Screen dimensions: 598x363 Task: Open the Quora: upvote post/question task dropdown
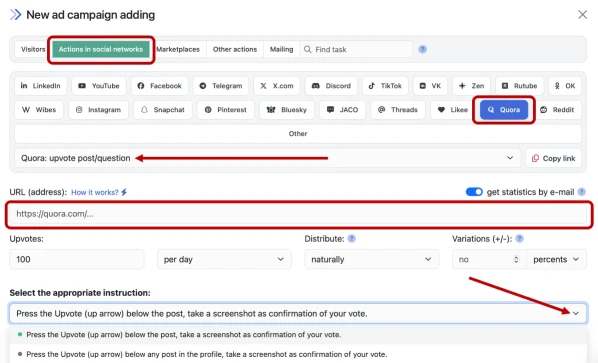(x=267, y=158)
